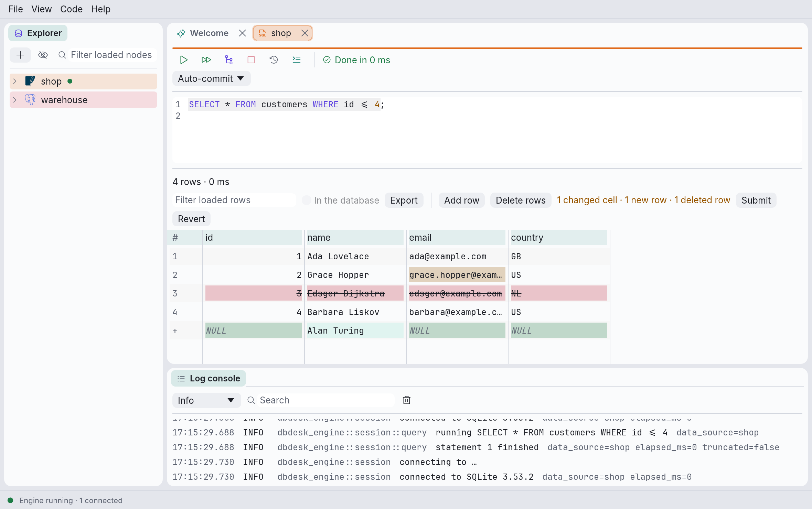The height and width of the screenshot is (509, 812).
Task: Click the format SQL indent icon
Action: [296, 60]
